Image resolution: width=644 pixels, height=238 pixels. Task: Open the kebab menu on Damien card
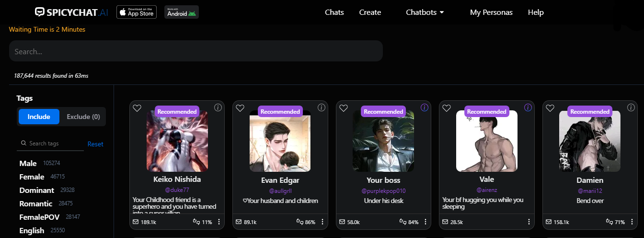632,222
